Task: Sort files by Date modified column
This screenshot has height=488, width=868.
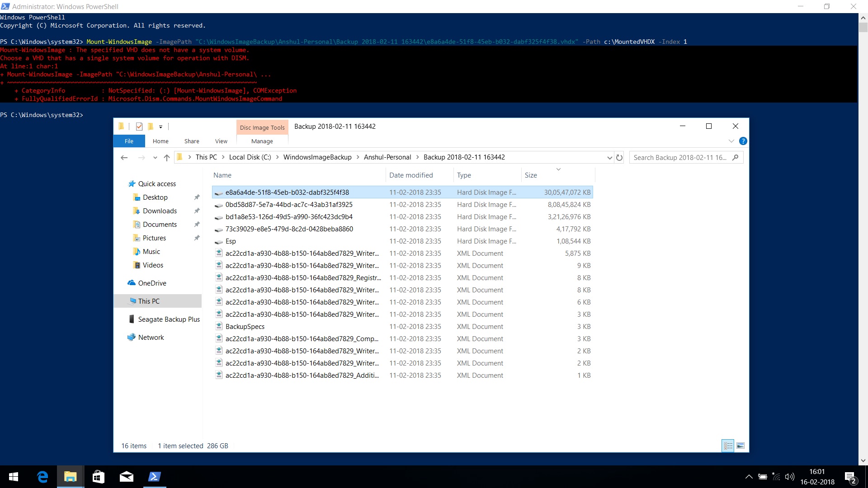Action: tap(411, 175)
